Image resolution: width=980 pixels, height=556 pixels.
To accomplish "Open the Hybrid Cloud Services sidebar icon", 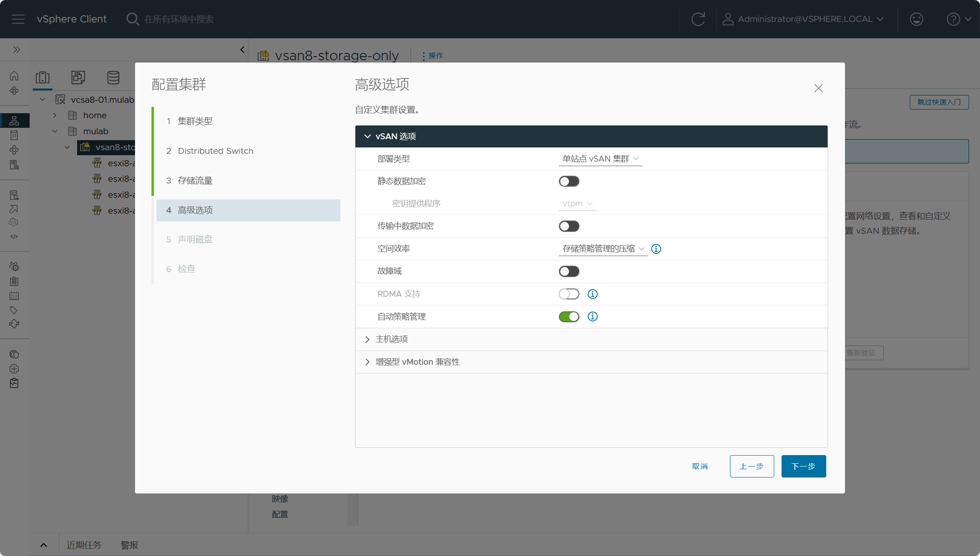I will pyautogui.click(x=14, y=222).
